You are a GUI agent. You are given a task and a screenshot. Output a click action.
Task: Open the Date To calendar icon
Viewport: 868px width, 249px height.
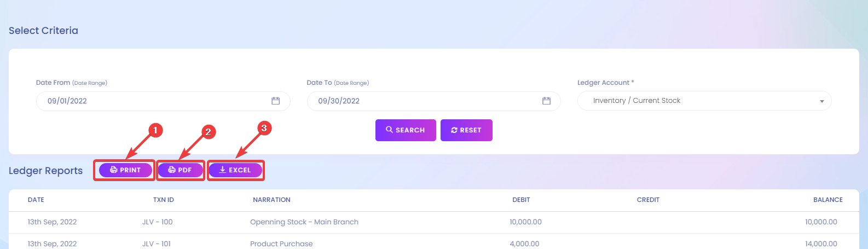point(546,101)
